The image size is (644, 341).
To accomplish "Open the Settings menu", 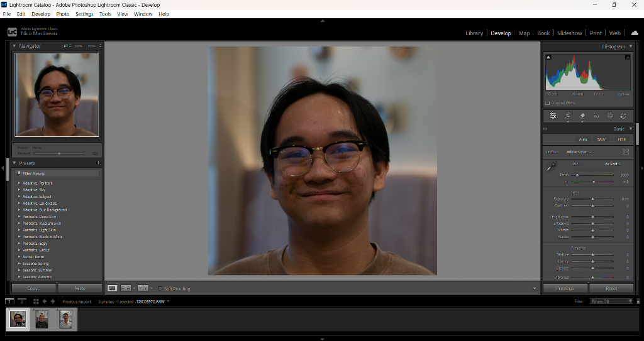I will [x=84, y=14].
